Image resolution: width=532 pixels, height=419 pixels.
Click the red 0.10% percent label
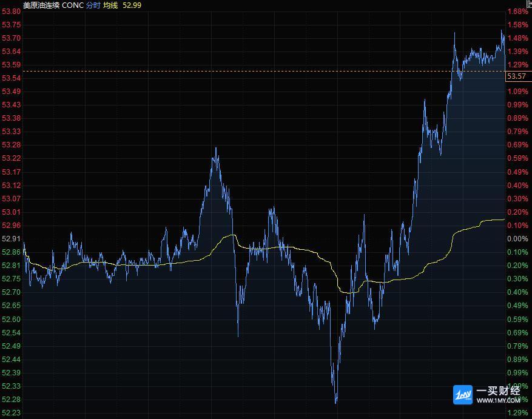[518, 226]
